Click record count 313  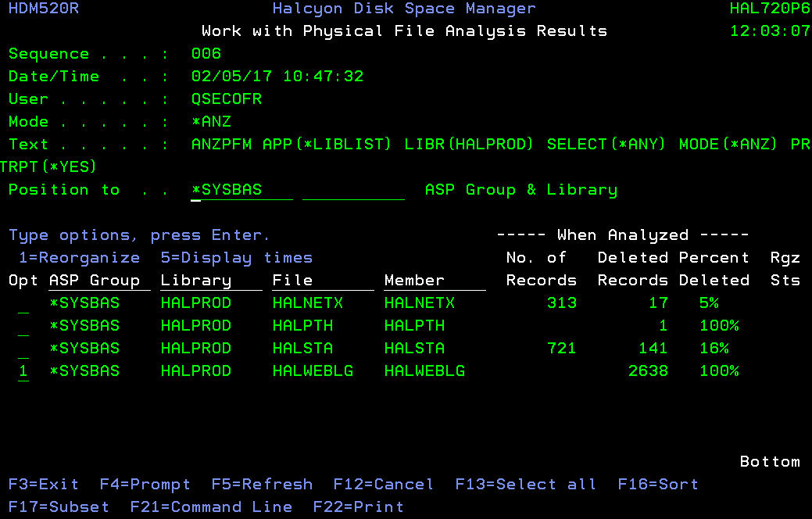[562, 303]
